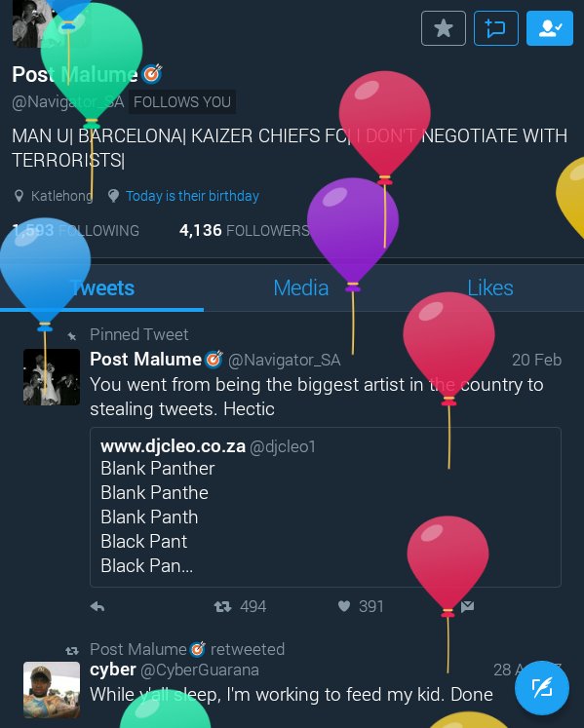
Task: Open cyber's profile picture thumbnail
Action: point(52,690)
